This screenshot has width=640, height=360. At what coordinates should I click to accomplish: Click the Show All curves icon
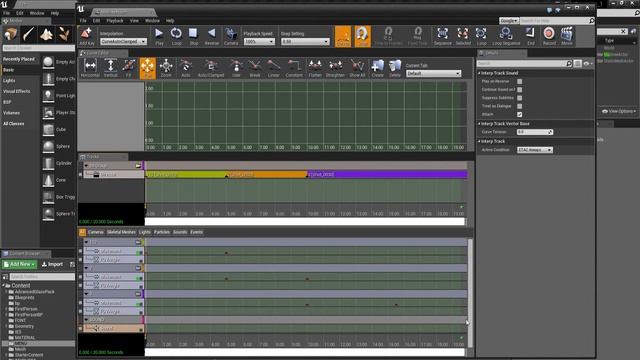click(357, 68)
